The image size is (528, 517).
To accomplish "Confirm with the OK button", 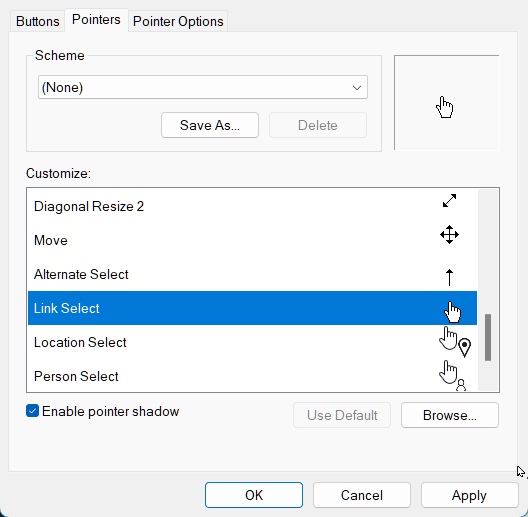I will click(x=254, y=495).
